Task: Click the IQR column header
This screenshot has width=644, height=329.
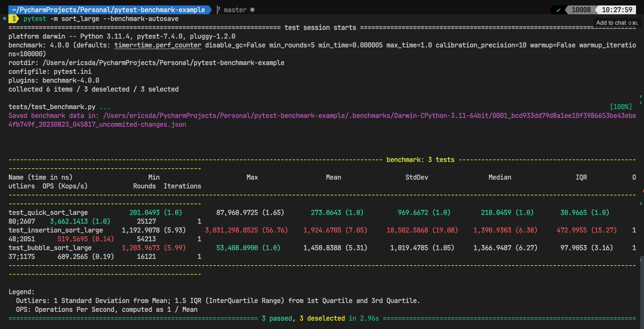Action: 581,178
